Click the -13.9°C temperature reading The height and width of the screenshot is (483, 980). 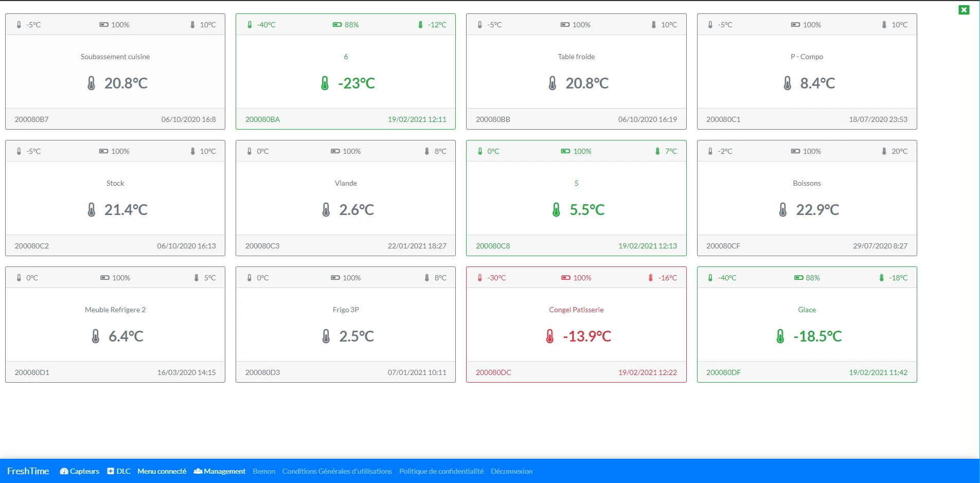[x=587, y=336]
